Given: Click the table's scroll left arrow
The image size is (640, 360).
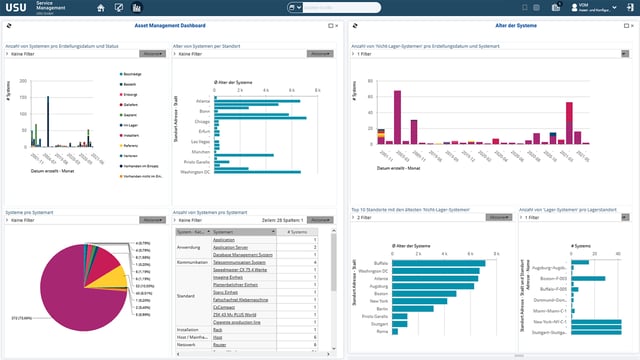Looking at the screenshot, I should (x=178, y=354).
